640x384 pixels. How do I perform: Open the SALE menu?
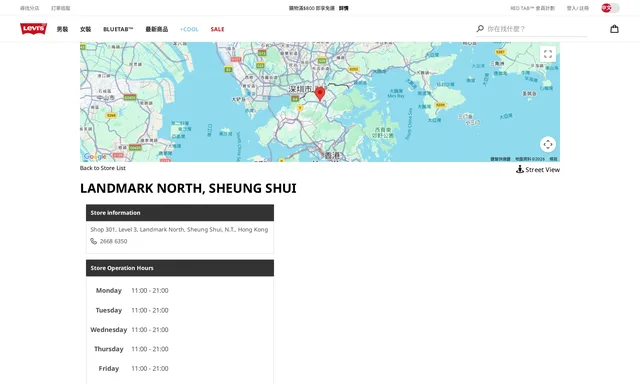(x=218, y=29)
